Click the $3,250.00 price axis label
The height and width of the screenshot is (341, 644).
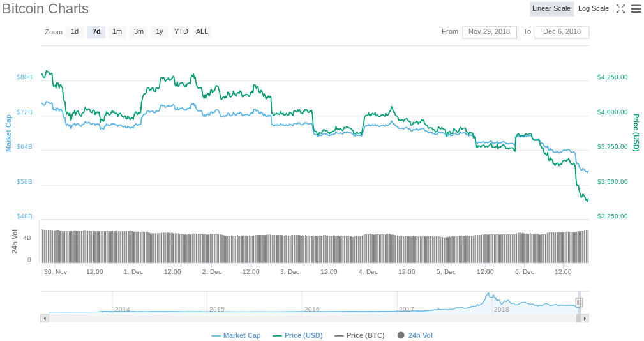point(612,216)
